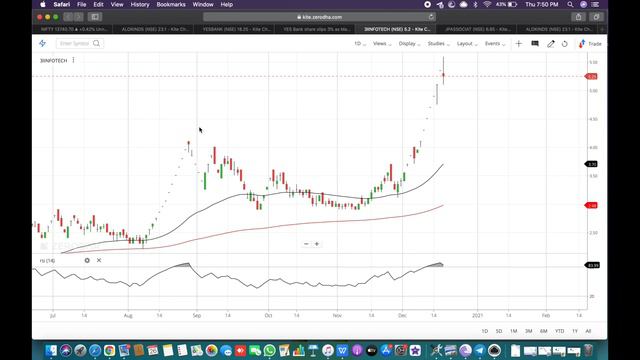Click the rsi (14) panel label
This screenshot has height=360, width=640.
[x=47, y=260]
